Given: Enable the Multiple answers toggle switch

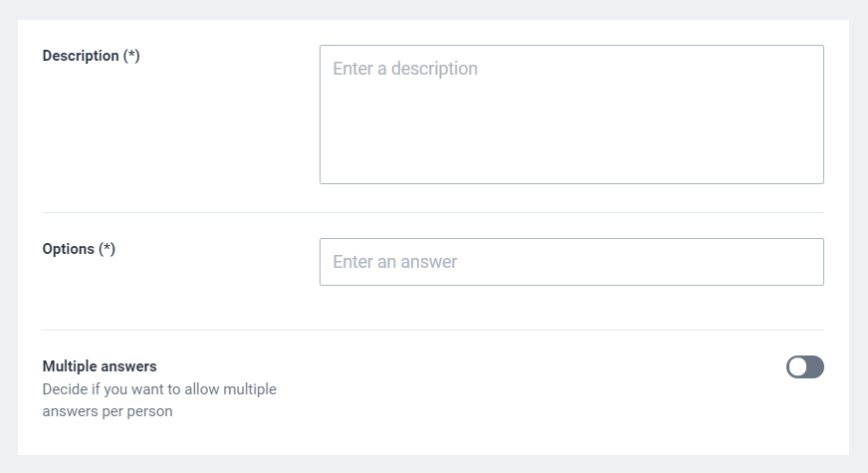Looking at the screenshot, I should point(805,367).
